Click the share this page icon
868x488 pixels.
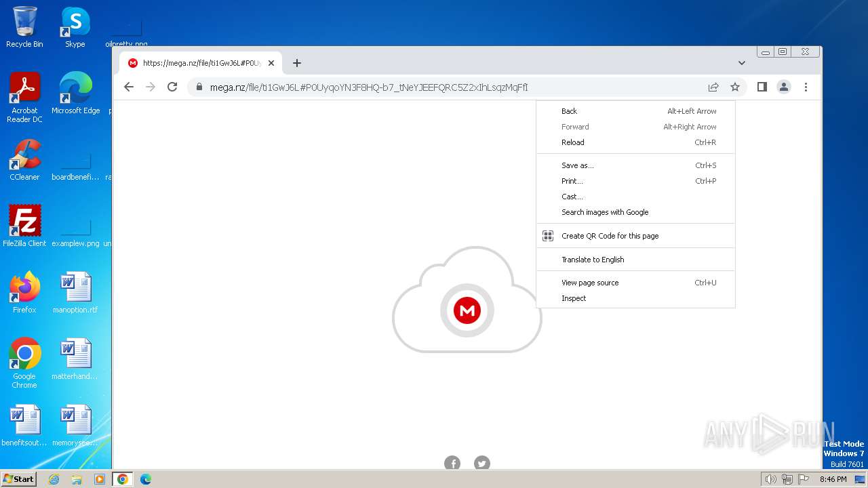click(713, 87)
